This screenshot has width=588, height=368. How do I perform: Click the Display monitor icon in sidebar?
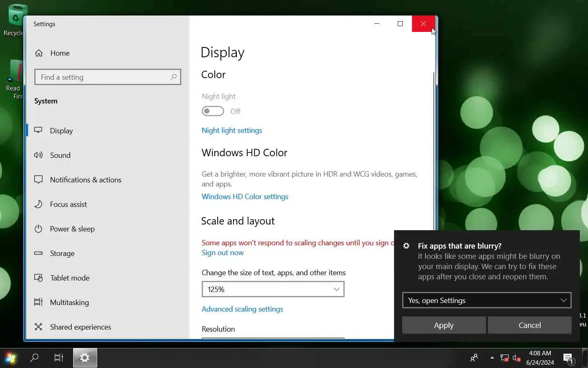pos(38,130)
